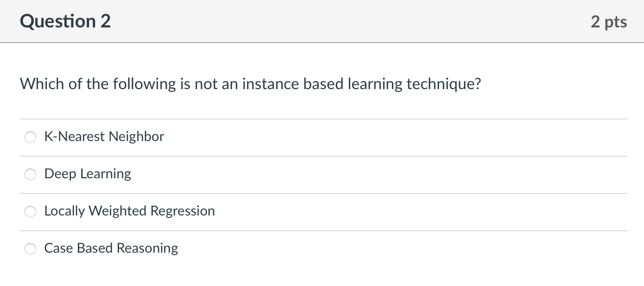
Task: Click the "K-Nearest Neighbor" answer label
Action: click(104, 137)
